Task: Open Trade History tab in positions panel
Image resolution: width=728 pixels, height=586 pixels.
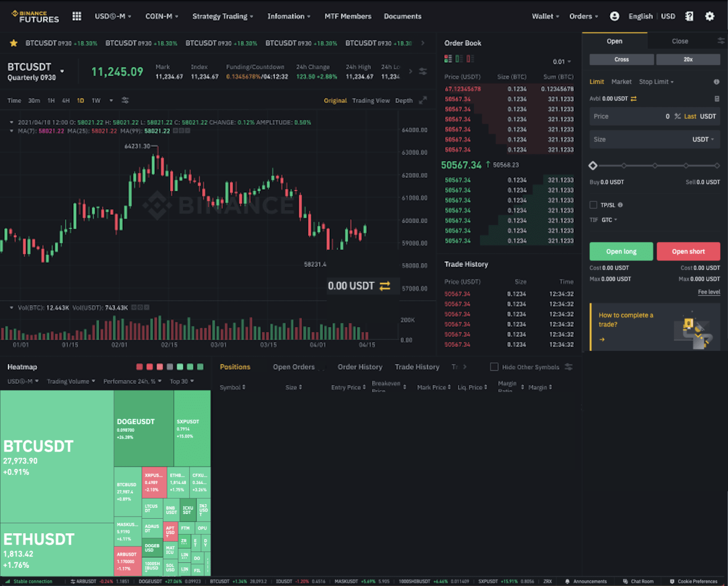Action: tap(417, 367)
